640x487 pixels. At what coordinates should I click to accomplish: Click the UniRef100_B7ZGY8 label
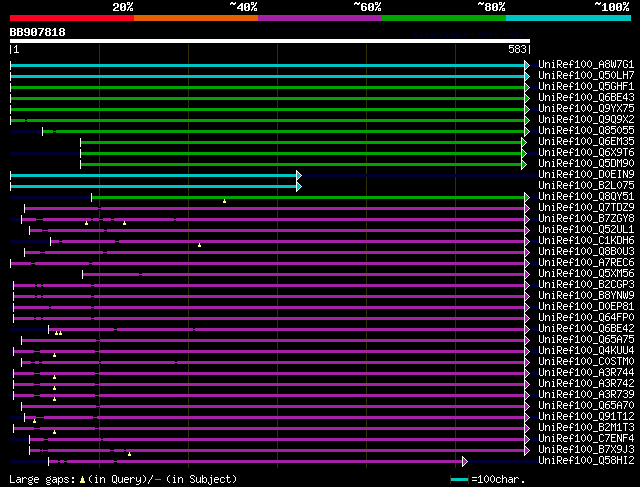pos(586,219)
